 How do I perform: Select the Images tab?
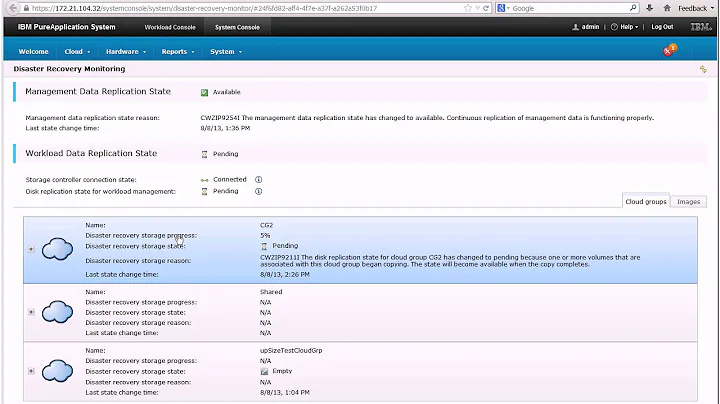[688, 202]
